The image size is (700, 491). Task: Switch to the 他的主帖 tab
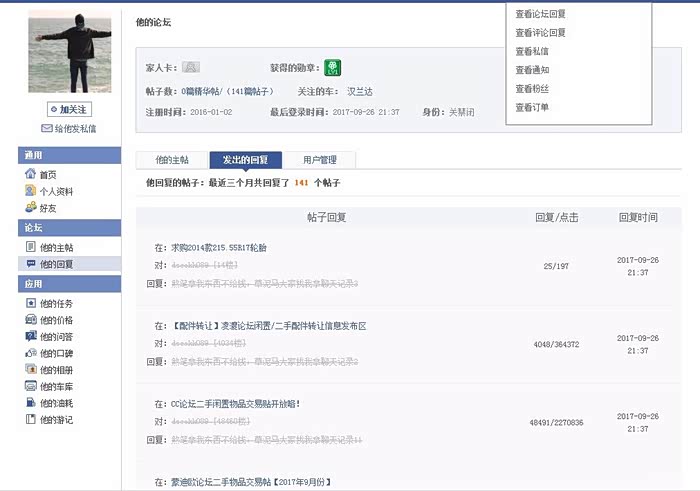(x=171, y=160)
